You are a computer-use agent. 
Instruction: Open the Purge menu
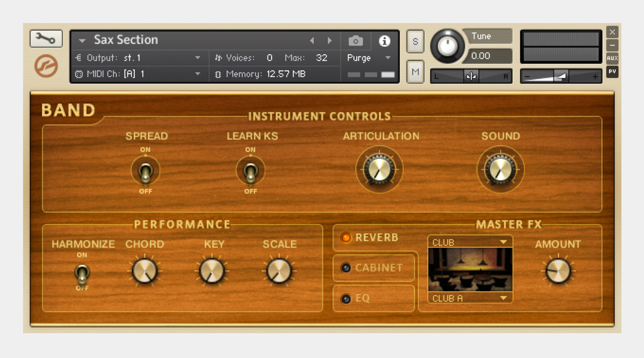tap(367, 58)
